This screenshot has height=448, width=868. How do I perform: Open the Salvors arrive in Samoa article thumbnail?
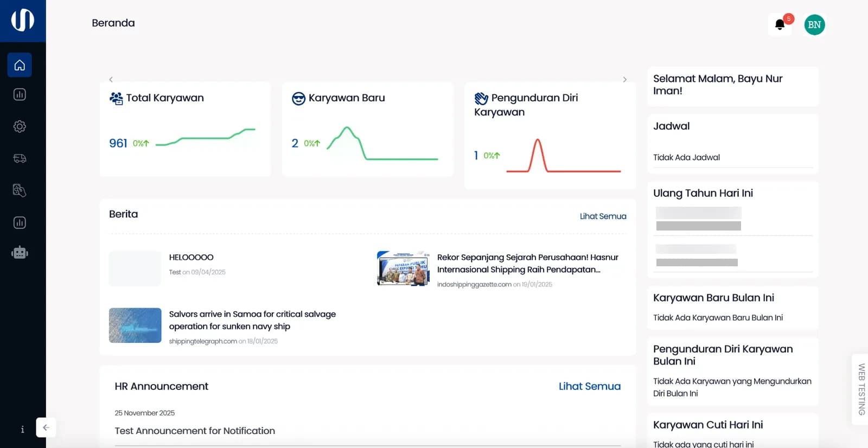(x=135, y=325)
